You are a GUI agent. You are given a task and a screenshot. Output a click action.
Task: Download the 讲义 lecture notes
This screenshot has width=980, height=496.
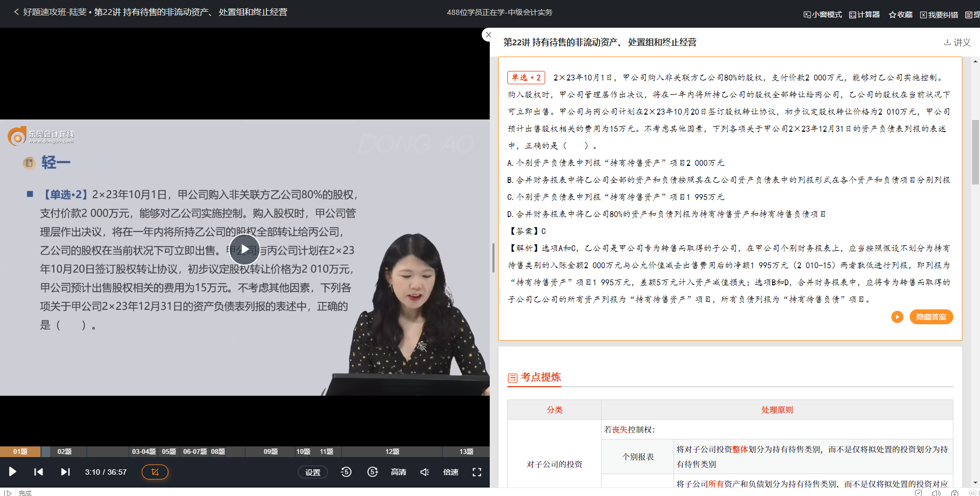[958, 42]
